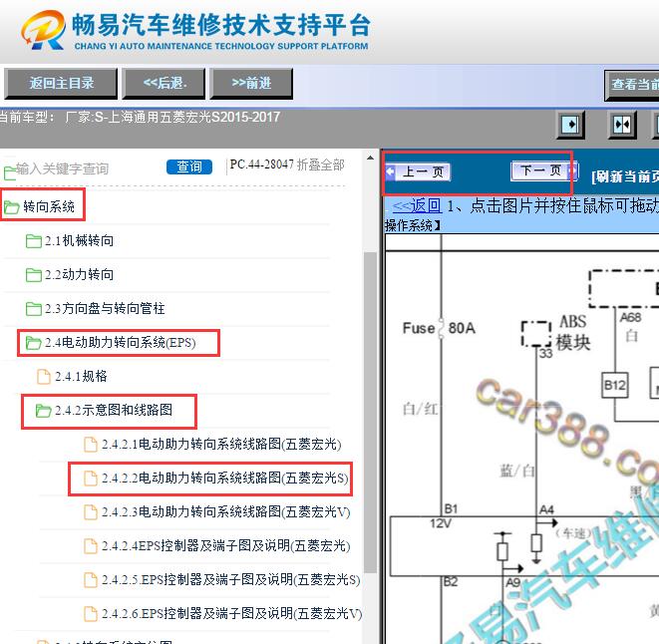The width and height of the screenshot is (659, 644).
Task: Go to previous page with 上一页
Action: coord(418,171)
